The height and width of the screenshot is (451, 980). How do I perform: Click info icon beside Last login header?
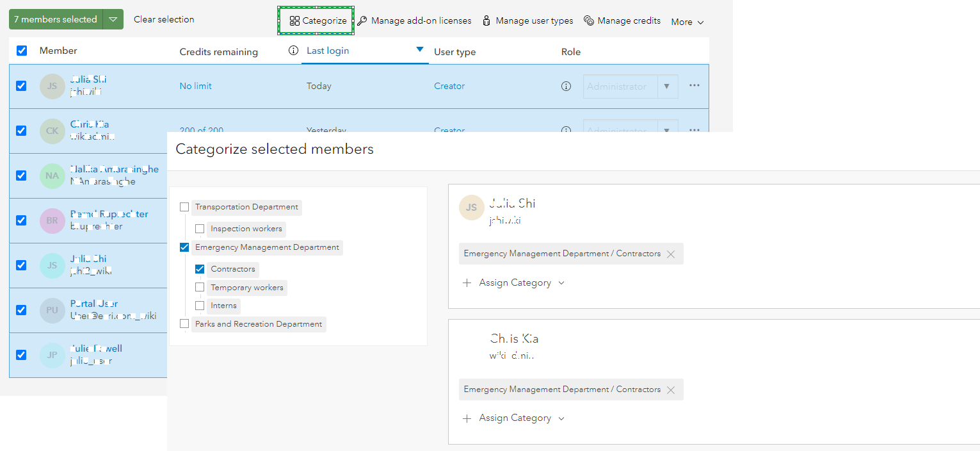293,51
